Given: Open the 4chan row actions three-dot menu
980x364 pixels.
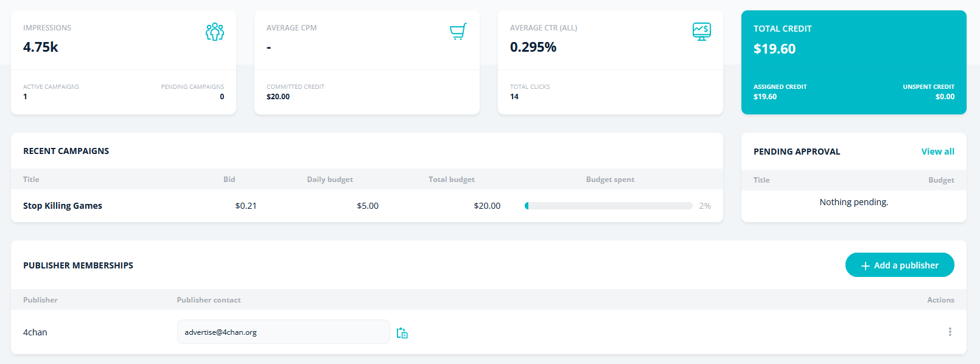Looking at the screenshot, I should click(x=950, y=332).
